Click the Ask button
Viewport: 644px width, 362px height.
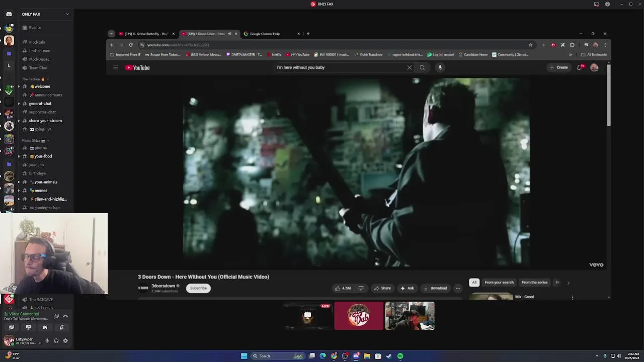tap(407, 288)
